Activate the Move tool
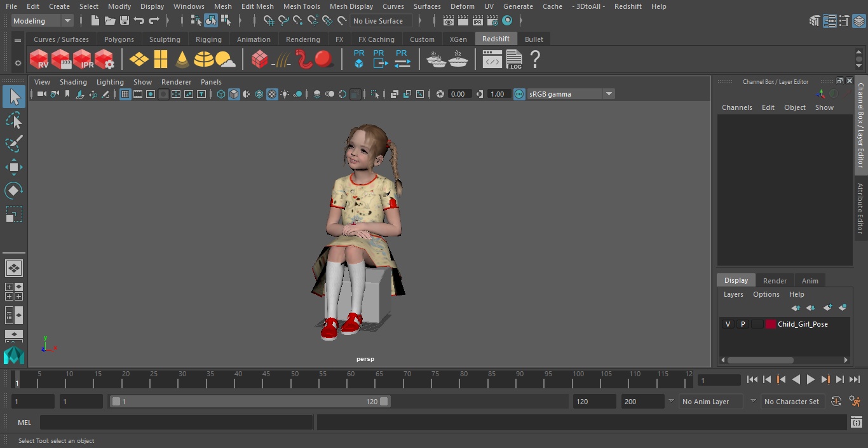Screen dimensions: 868x448 click(13, 167)
